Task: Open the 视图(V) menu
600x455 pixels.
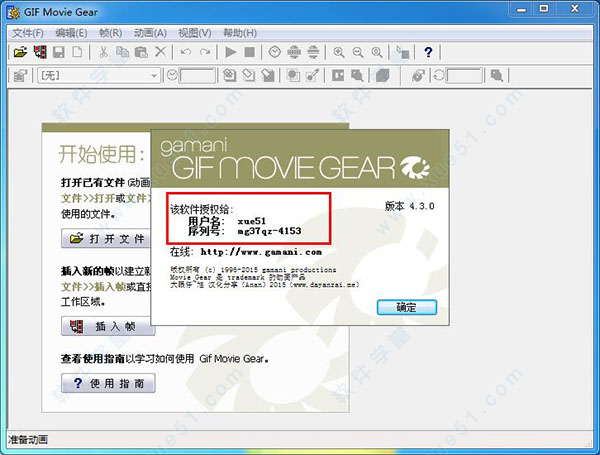Action: [195, 33]
